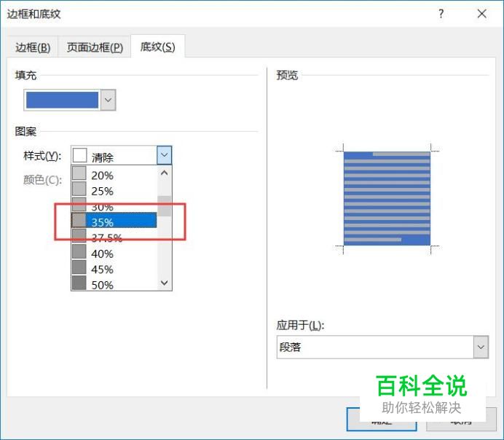Close the 边框和底纹 dialog
504x440 pixels.
point(482,14)
